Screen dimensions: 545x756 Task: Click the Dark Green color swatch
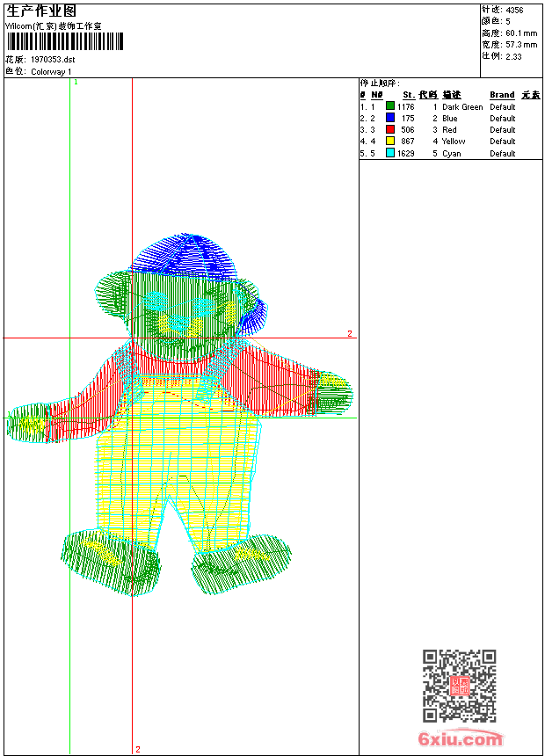click(390, 106)
